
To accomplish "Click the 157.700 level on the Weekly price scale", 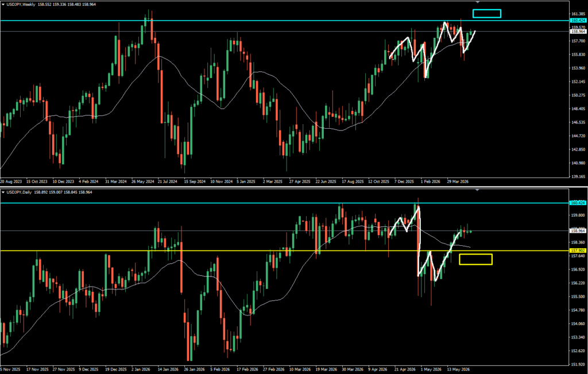I will click(578, 41).
